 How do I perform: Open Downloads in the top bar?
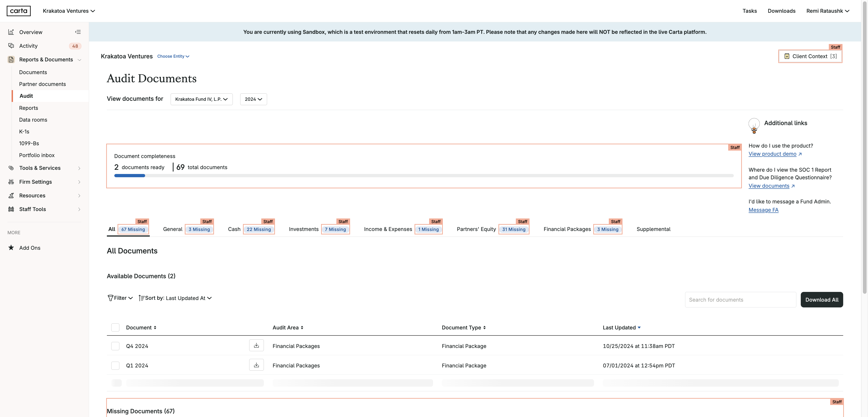781,11
